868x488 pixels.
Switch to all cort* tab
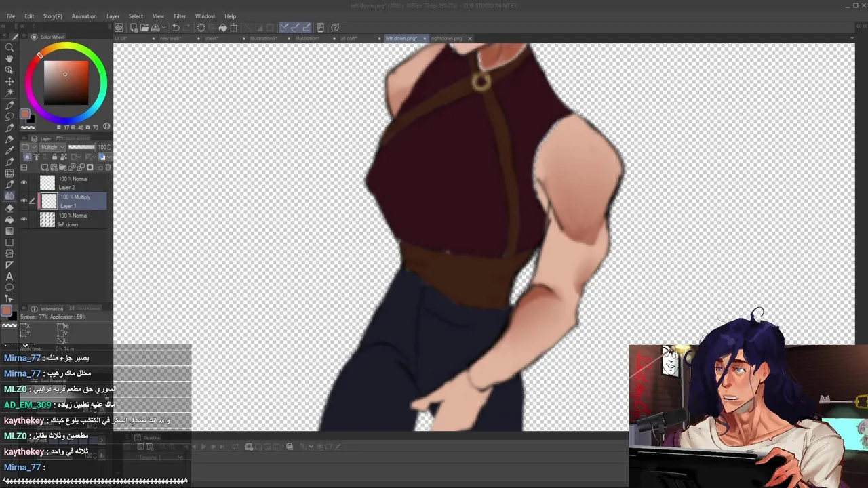[349, 38]
